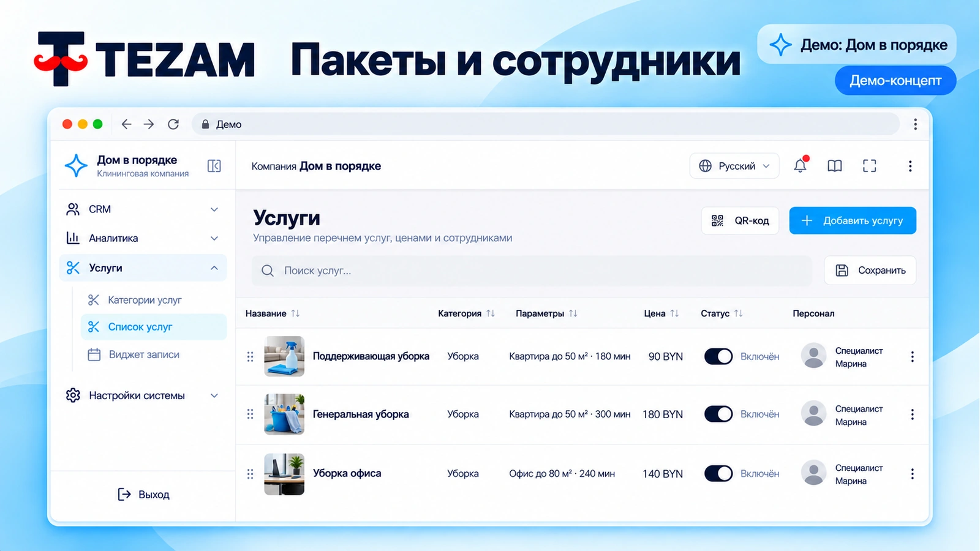Click the Сохранить button

pos(870,271)
